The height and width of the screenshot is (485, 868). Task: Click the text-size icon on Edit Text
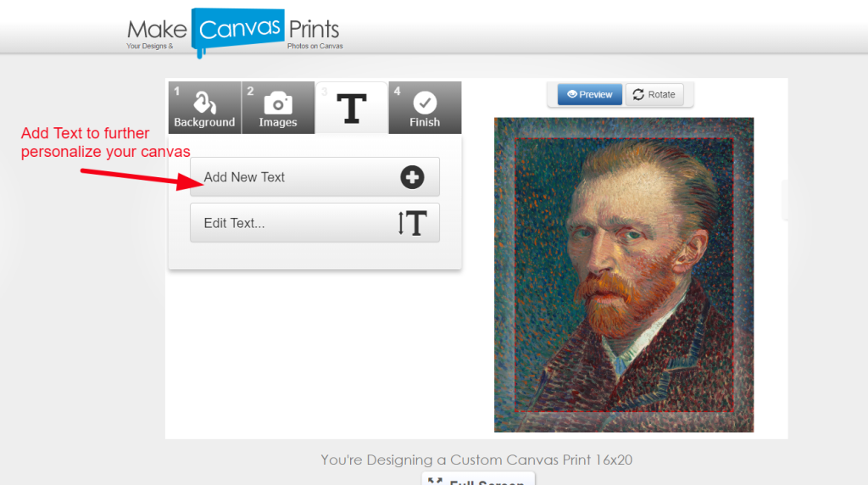(x=413, y=222)
